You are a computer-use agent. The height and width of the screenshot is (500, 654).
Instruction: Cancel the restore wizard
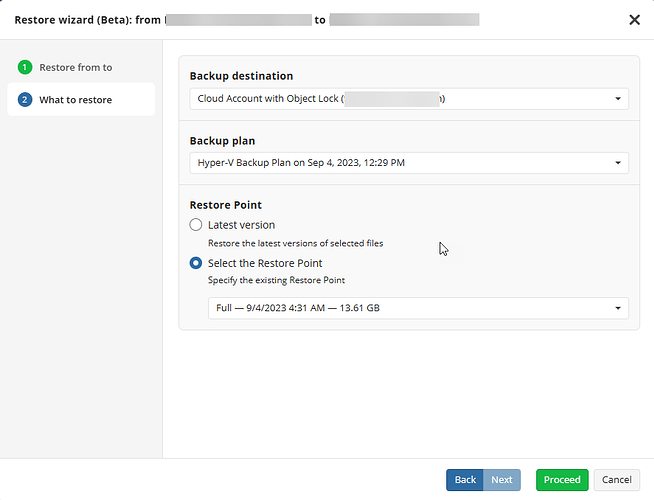617,480
